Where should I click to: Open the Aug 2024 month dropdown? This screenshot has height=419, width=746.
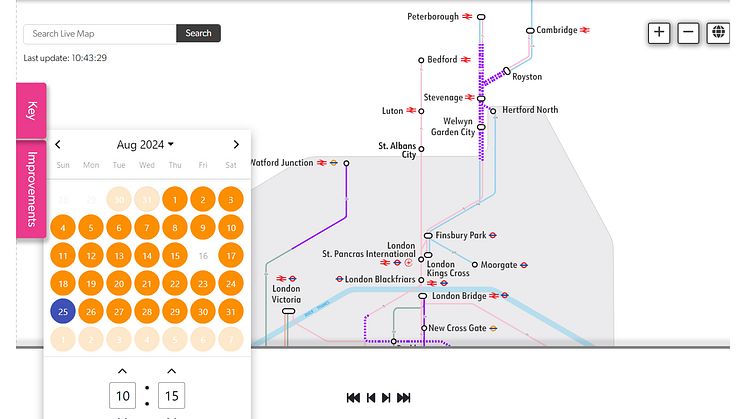(x=145, y=145)
